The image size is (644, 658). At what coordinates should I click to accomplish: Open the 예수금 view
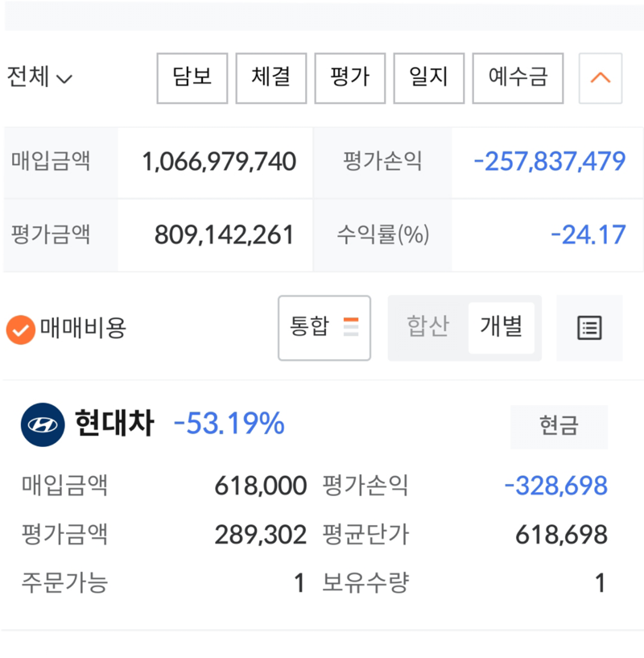coord(518,78)
